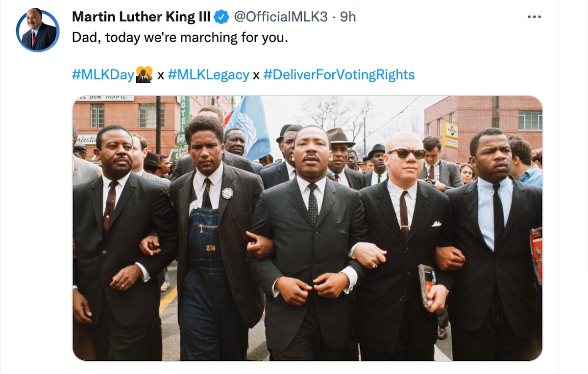Open the #MLKLegacy hashtag link
This screenshot has height=374, width=588.
[x=208, y=75]
